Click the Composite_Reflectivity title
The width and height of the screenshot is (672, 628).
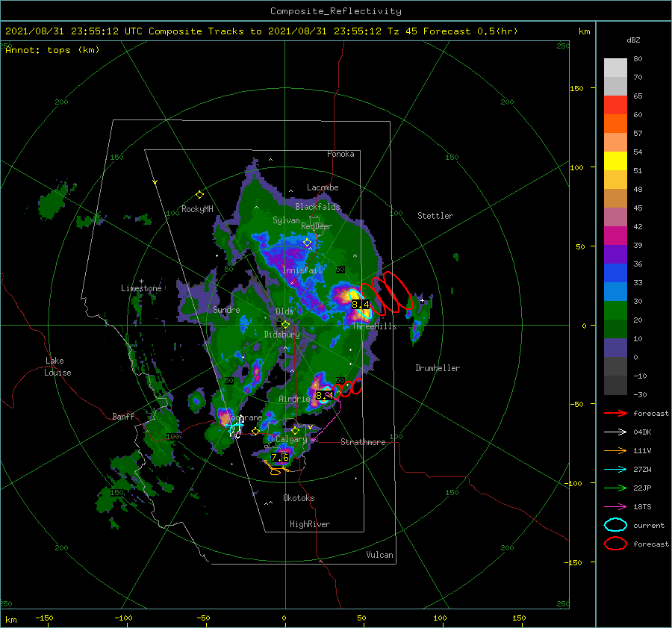[336, 11]
